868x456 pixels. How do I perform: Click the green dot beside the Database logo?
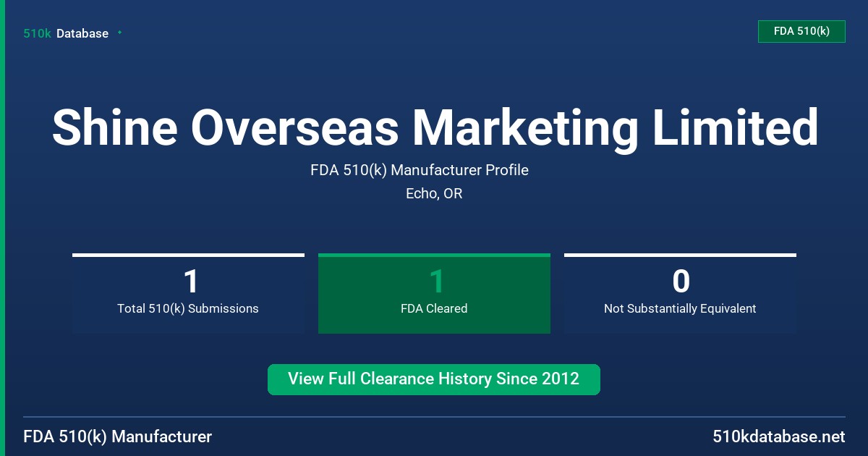(119, 33)
